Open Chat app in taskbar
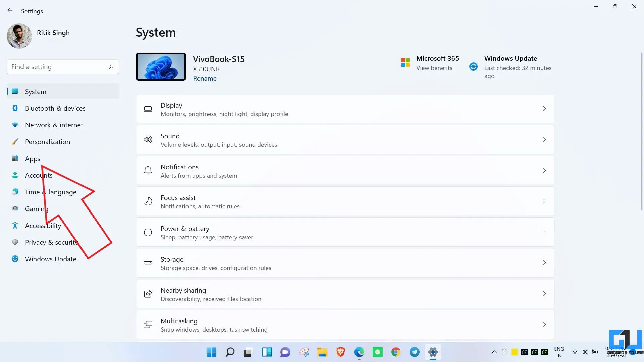The height and width of the screenshot is (362, 644). click(285, 352)
